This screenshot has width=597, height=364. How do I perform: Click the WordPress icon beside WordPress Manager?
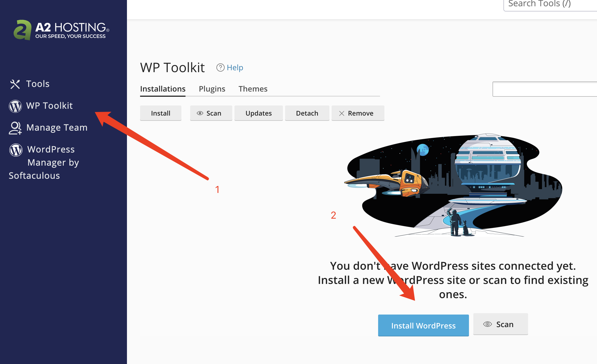(16, 150)
